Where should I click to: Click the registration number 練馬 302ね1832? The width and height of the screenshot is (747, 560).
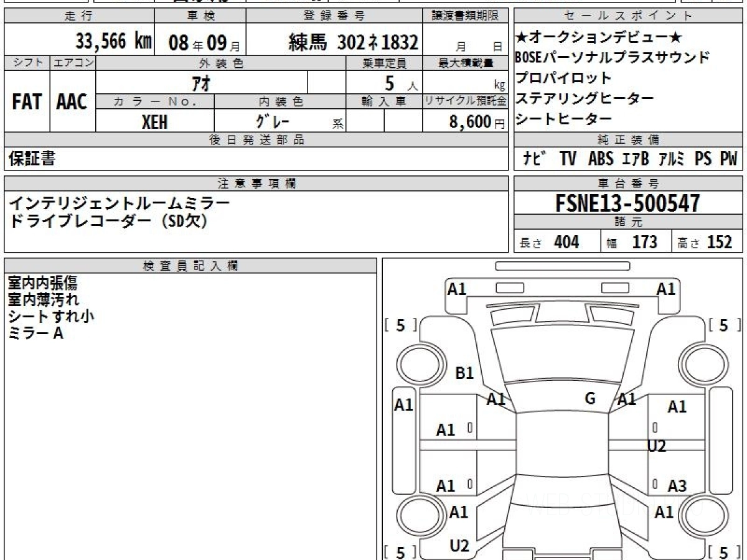(353, 42)
